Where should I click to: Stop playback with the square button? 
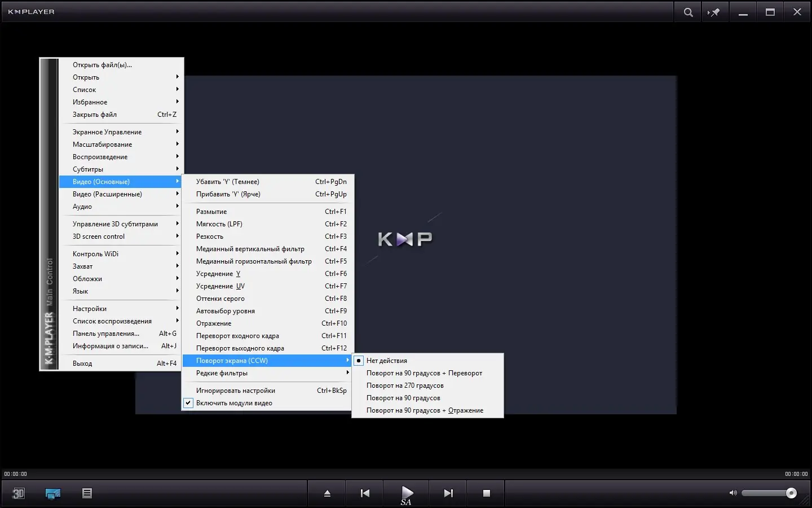click(x=487, y=493)
